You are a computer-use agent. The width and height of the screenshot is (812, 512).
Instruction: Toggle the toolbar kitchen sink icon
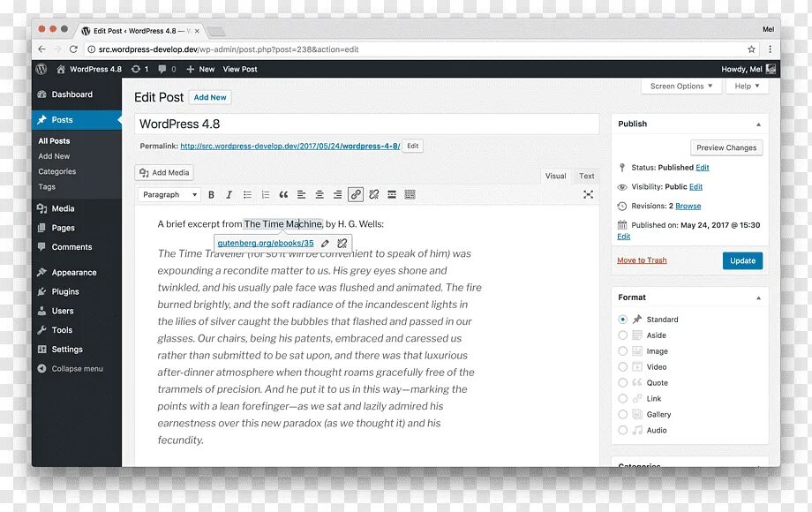tap(410, 195)
